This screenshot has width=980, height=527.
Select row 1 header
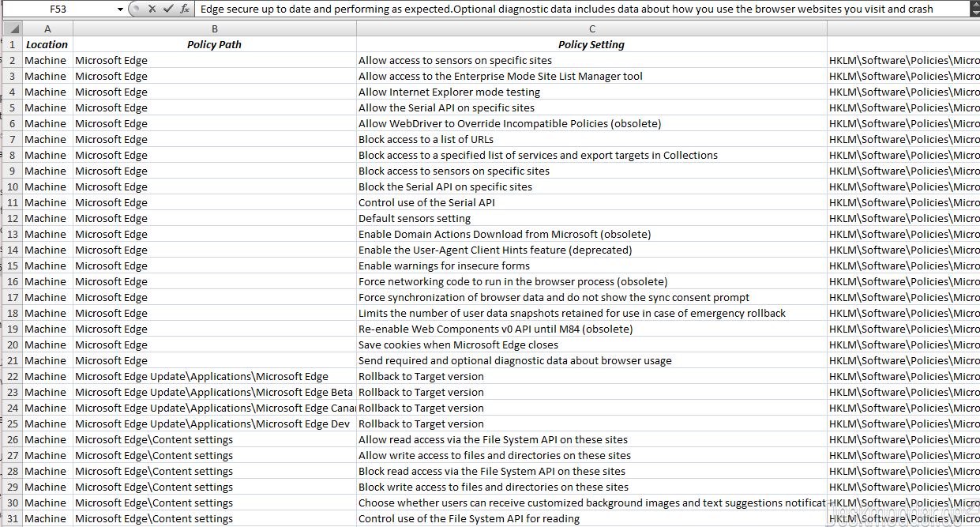[13, 44]
